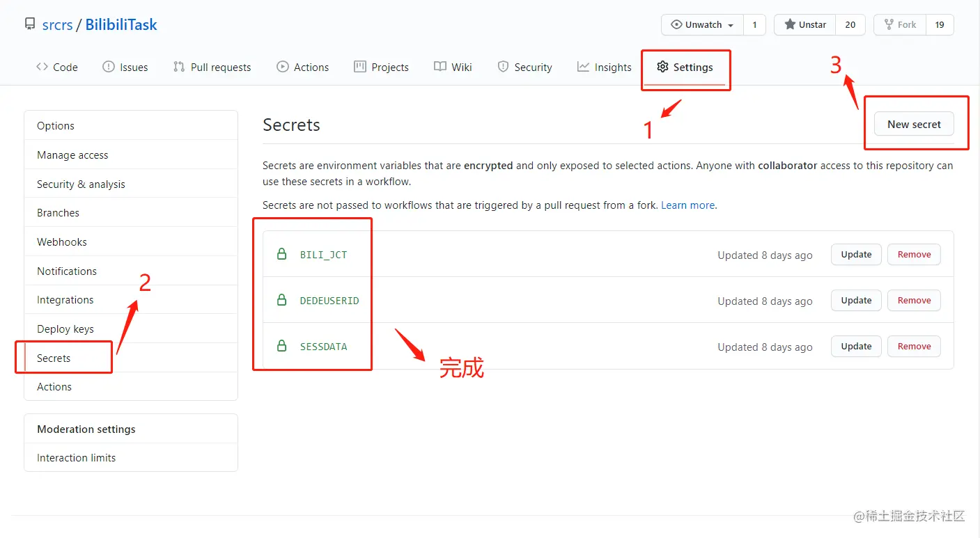Open Integrations in the sidebar
Viewport: 980px width, 538px height.
(x=131, y=299)
